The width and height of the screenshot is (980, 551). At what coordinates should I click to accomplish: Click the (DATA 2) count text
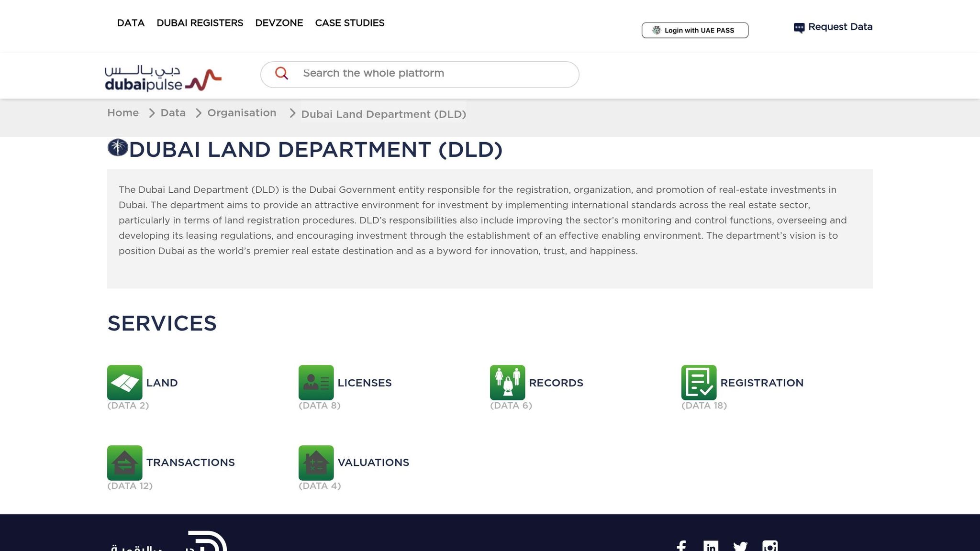coord(128,406)
